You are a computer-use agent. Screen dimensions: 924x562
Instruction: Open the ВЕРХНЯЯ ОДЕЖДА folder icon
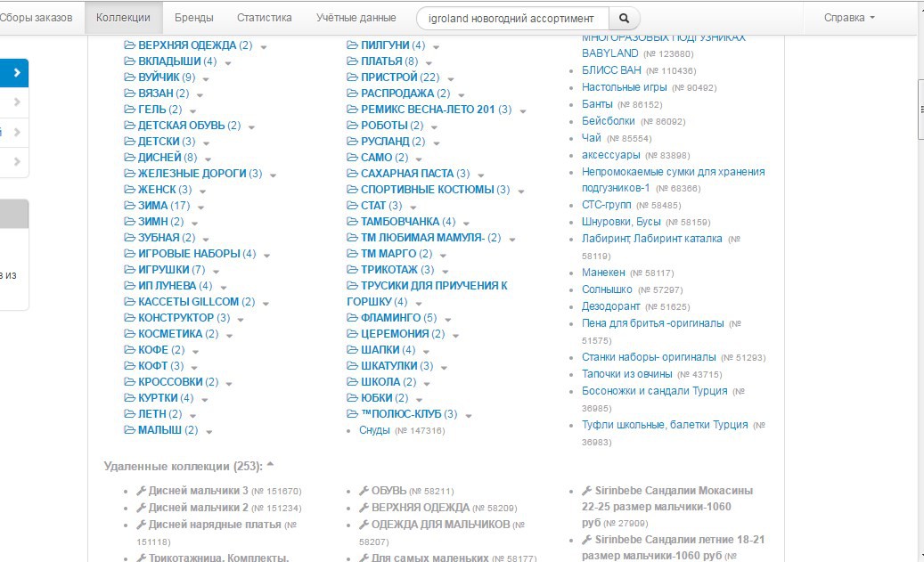coord(129,45)
